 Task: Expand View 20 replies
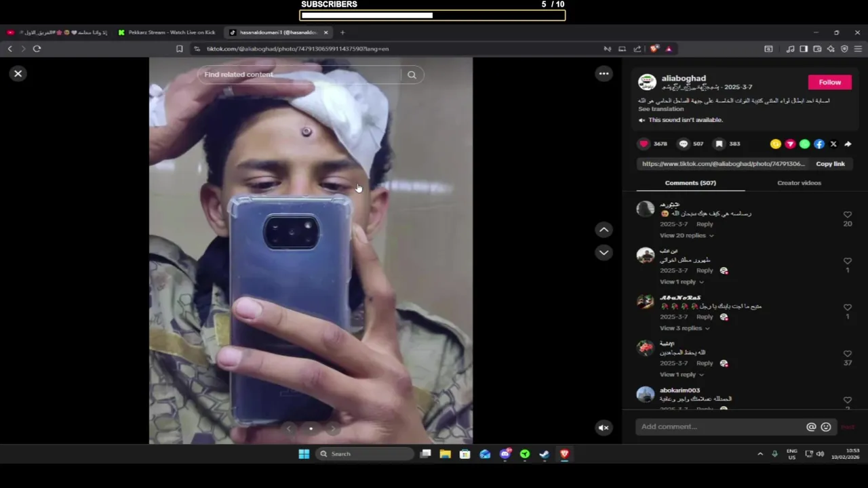tap(686, 235)
